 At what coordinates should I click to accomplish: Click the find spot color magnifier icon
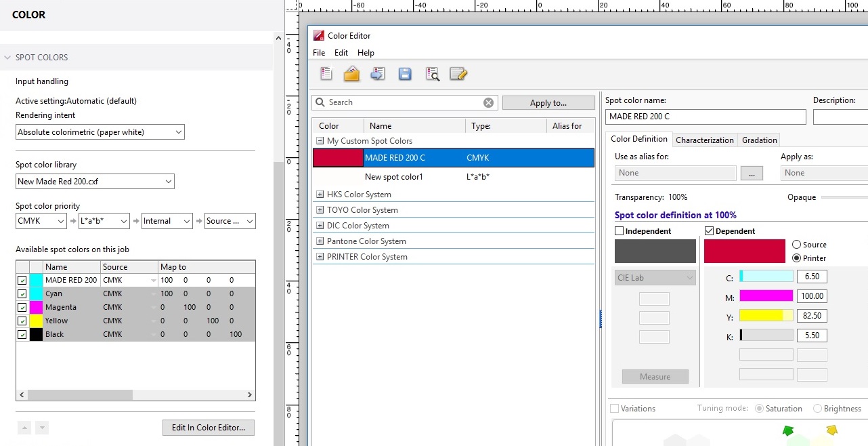[433, 74]
